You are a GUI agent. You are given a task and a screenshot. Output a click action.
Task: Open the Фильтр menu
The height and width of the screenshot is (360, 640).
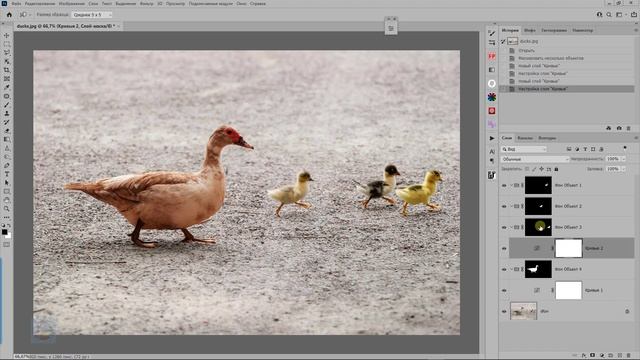pyautogui.click(x=147, y=4)
